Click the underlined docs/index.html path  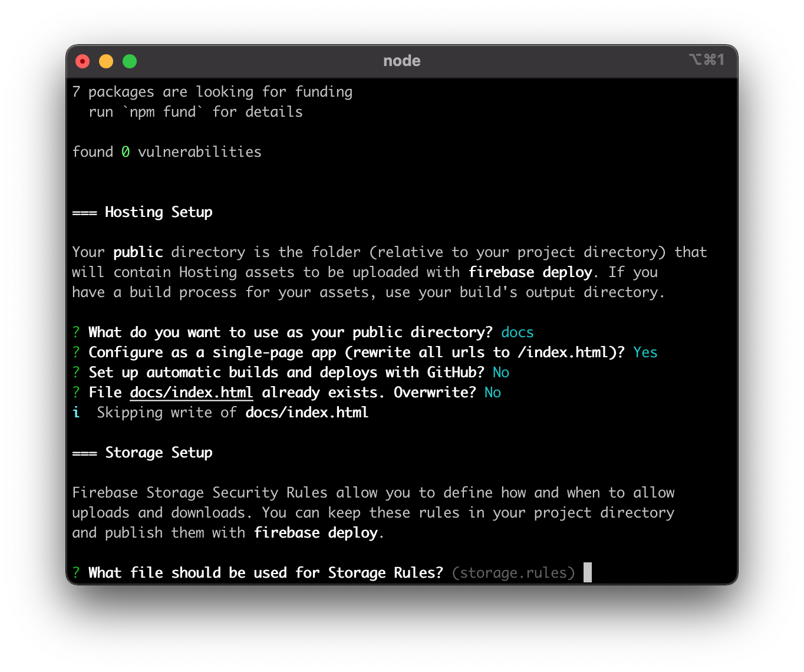192,393
